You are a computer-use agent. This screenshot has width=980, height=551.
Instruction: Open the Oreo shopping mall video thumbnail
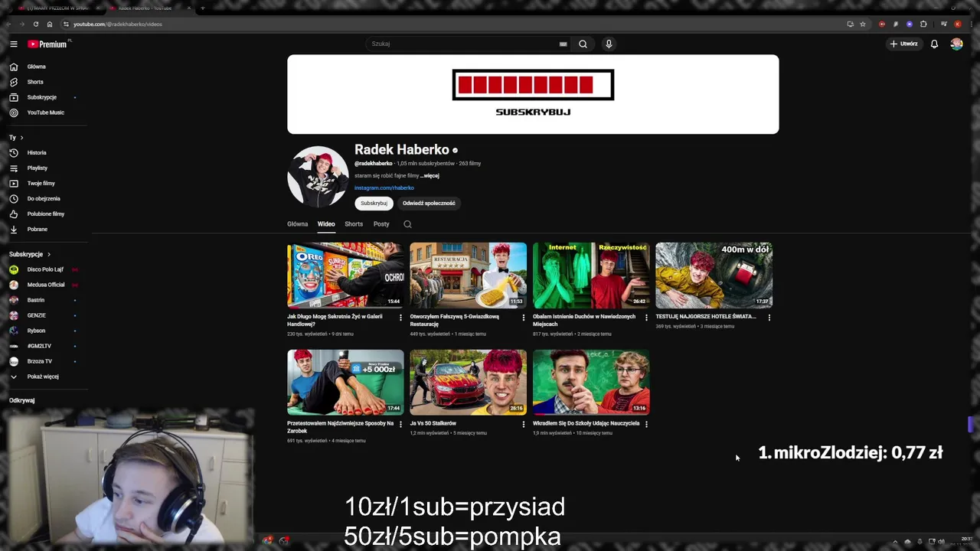click(x=345, y=275)
